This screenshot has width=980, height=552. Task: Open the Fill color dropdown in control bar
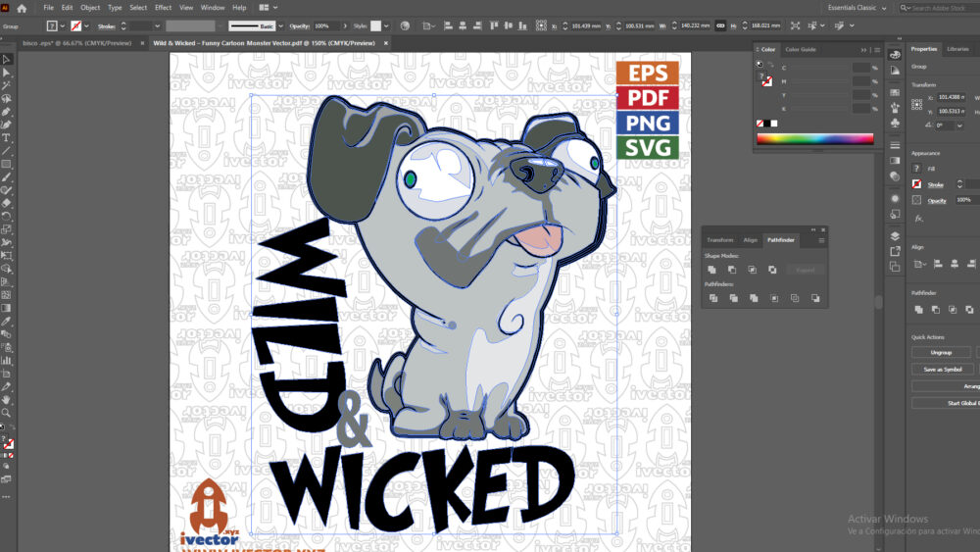tap(62, 26)
